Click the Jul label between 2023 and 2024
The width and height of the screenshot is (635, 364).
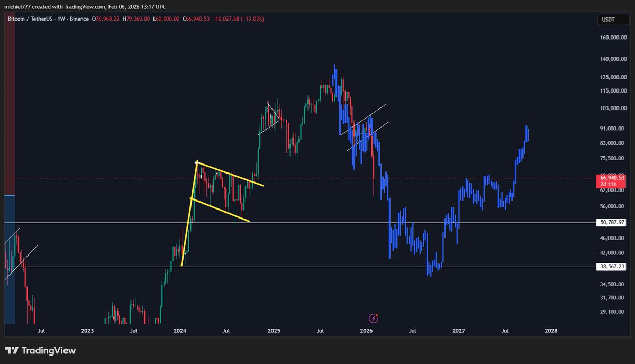134,331
